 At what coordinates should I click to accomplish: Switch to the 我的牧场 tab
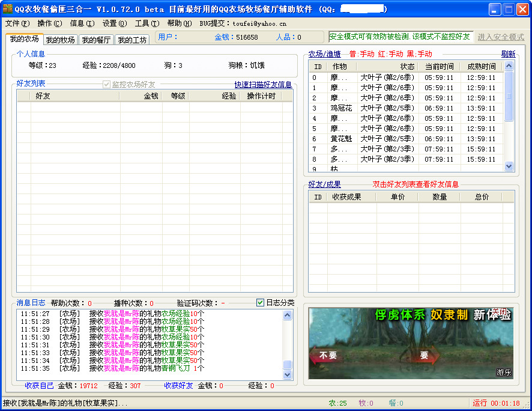coord(60,40)
